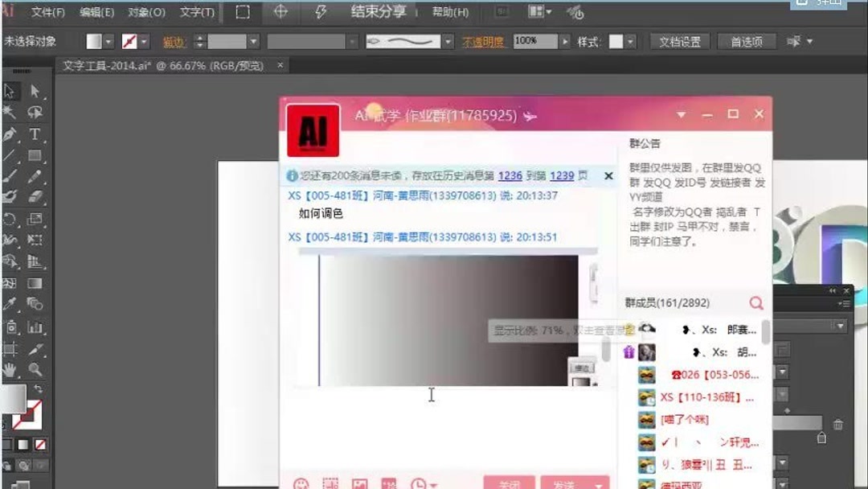The width and height of the screenshot is (868, 489).
Task: Click the group member search magnifier
Action: (x=755, y=304)
